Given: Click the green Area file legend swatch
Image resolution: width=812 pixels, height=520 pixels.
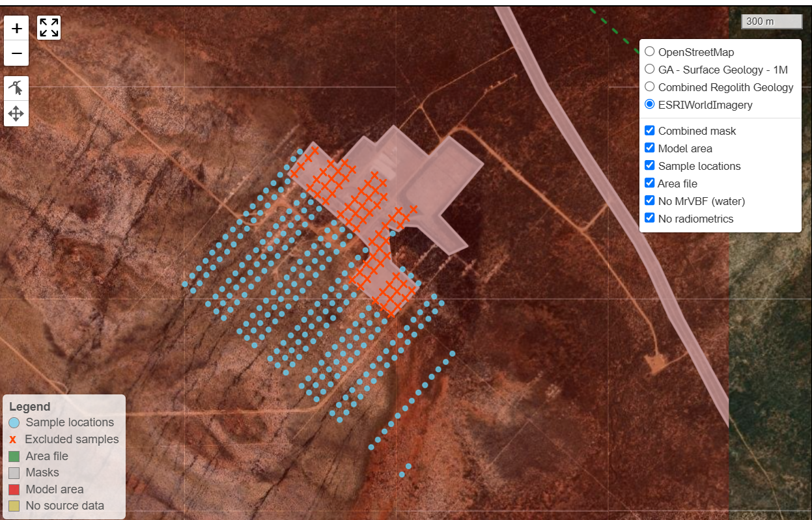Looking at the screenshot, I should [x=14, y=456].
